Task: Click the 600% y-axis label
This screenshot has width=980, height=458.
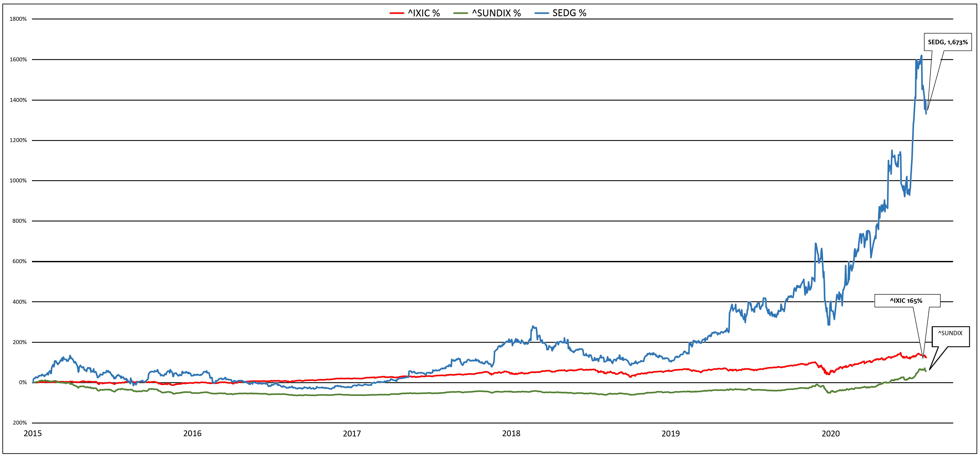Action: (19, 262)
